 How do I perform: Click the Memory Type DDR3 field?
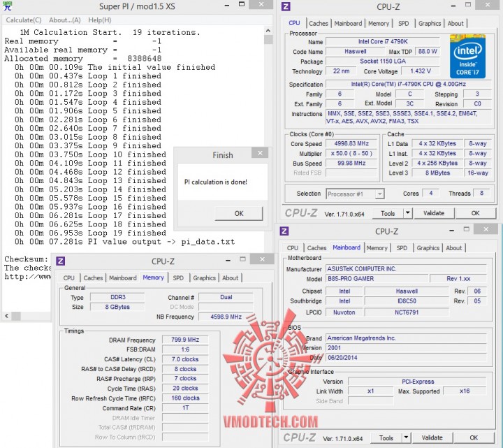[117, 297]
